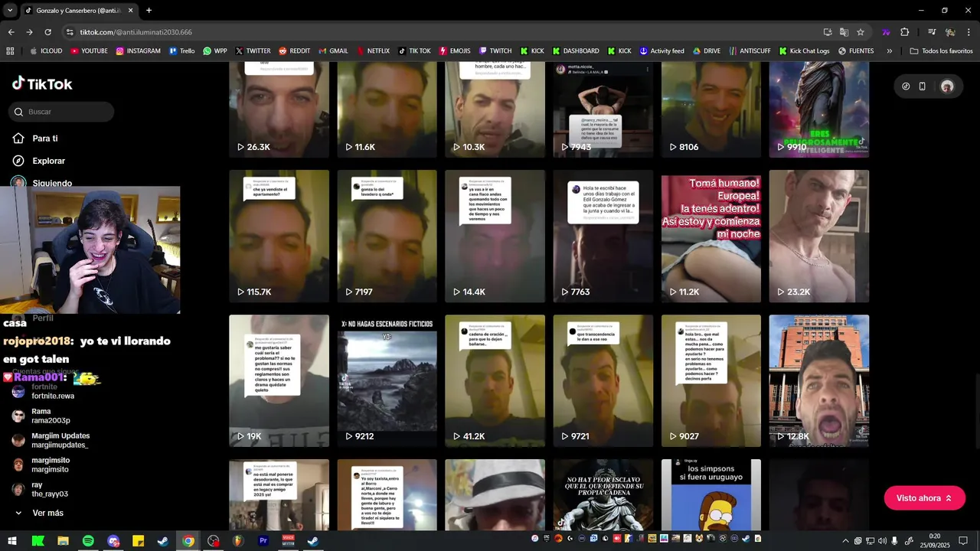This screenshot has height=551, width=980.
Task: Click the TikTok coins icon
Action: click(906, 86)
